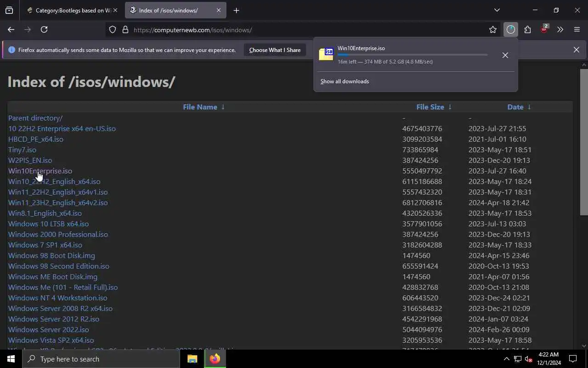Download Windows 10 LTSB x64.iso
The image size is (588, 368).
point(49,224)
